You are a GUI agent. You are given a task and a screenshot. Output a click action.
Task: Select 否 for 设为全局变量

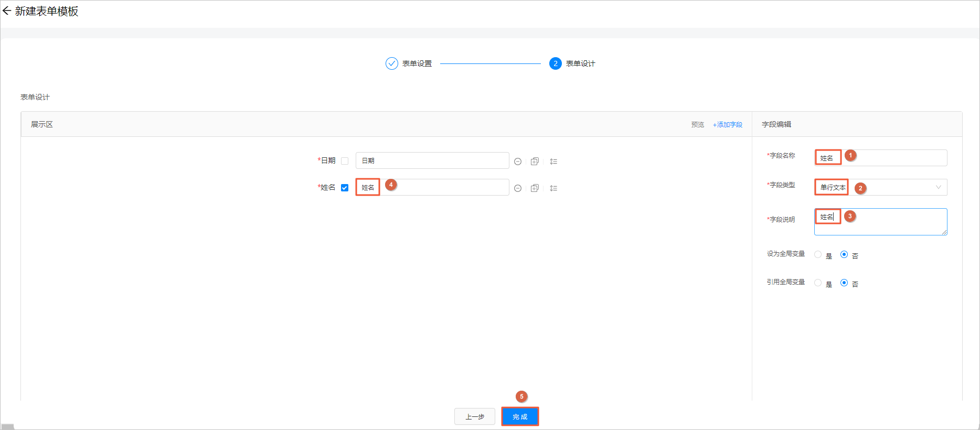(x=844, y=254)
